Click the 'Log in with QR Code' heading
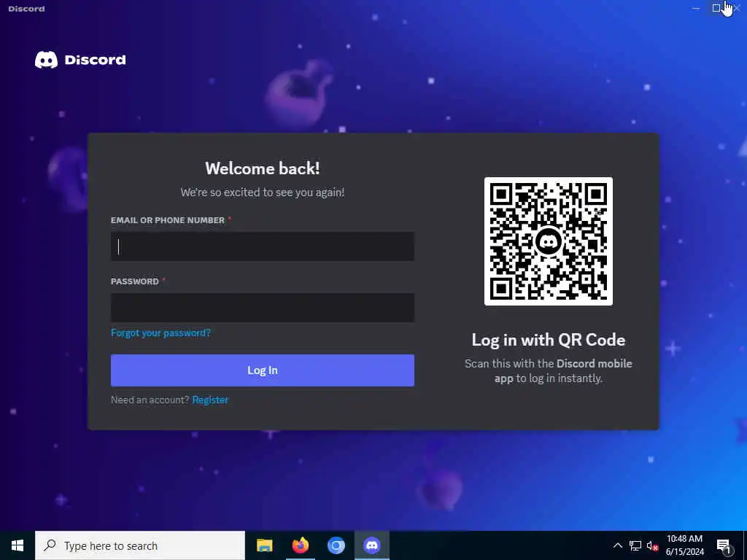The width and height of the screenshot is (747, 560). (x=549, y=340)
